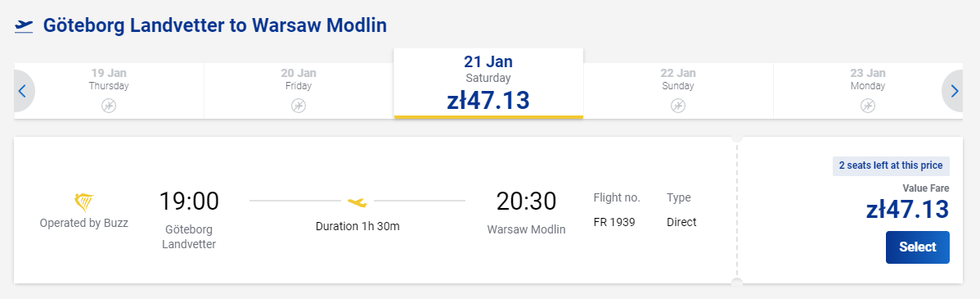Click the no-flights icon under 23 Jan
980x299 pixels.
(868, 106)
